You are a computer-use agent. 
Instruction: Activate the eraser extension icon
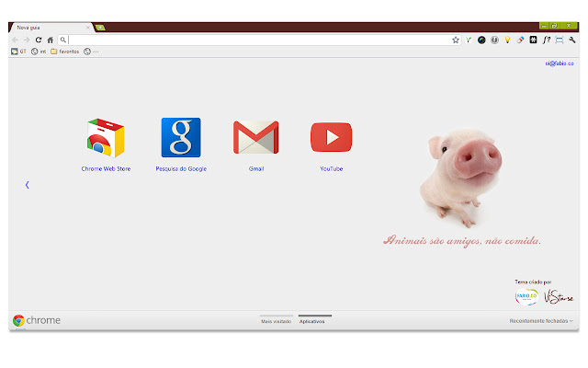point(521,40)
